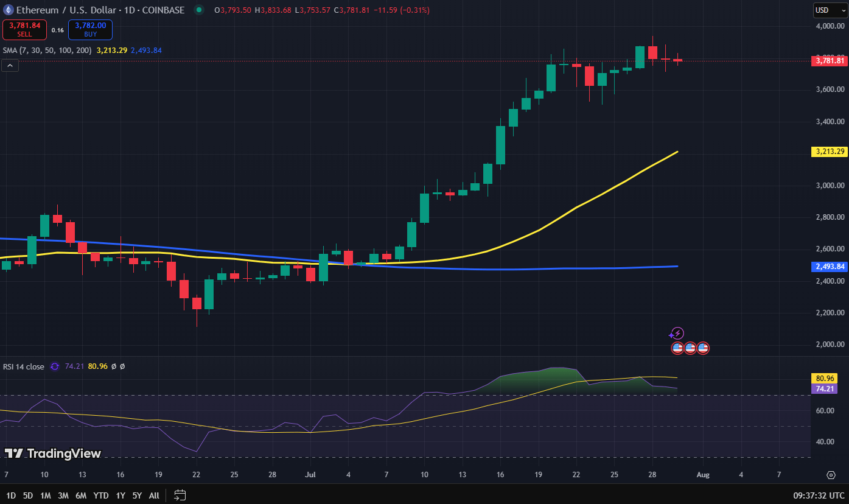849x504 pixels.
Task: Click the middle US flag event icon
Action: click(x=690, y=348)
